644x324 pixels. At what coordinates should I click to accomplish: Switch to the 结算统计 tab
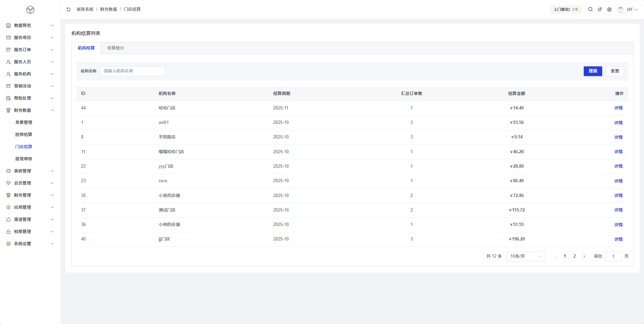tap(116, 48)
